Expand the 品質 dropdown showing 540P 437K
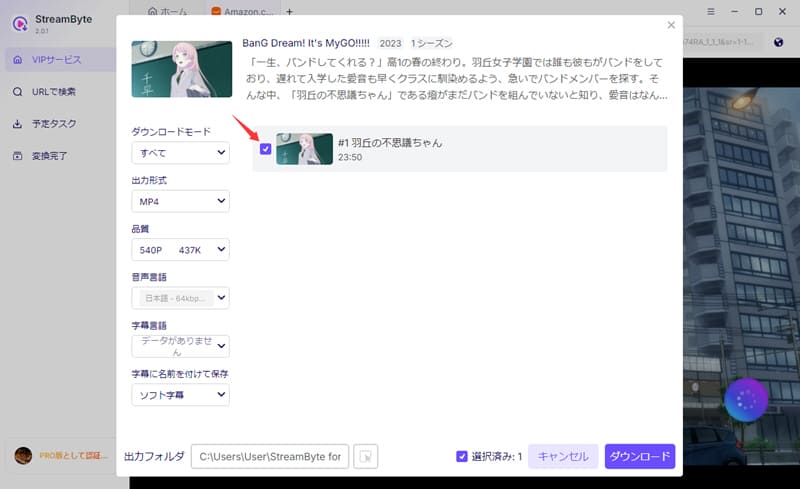This screenshot has width=800, height=489. (x=180, y=250)
